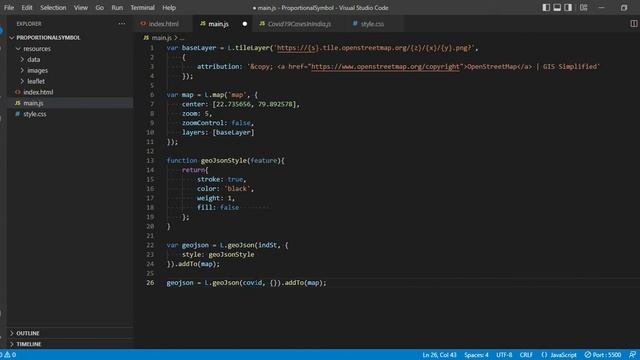Split editor right icon

[634, 24]
